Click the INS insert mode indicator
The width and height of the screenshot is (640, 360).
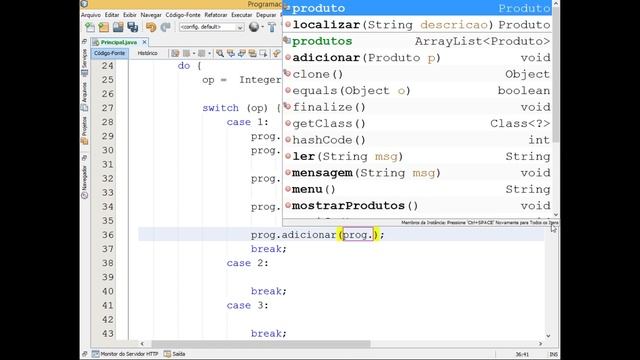point(553,354)
